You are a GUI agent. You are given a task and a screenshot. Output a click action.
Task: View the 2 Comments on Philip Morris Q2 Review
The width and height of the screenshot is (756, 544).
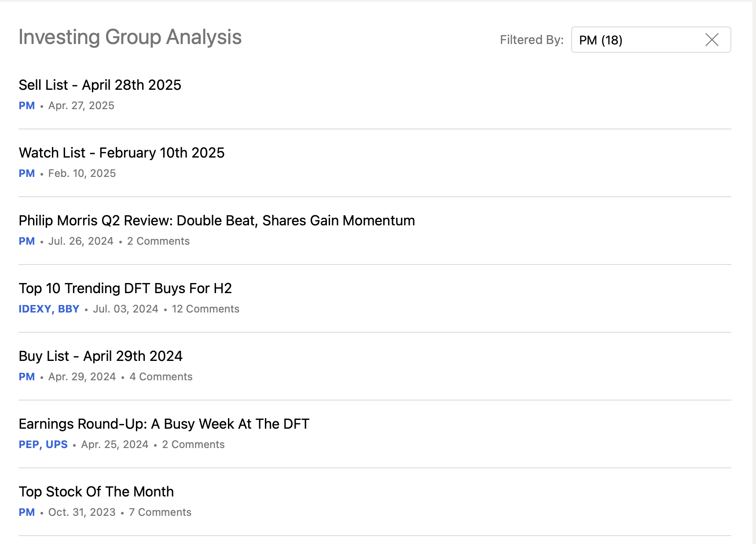tap(158, 241)
